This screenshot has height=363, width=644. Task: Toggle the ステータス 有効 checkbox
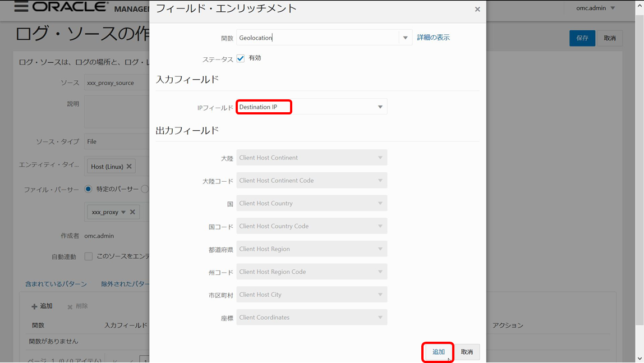coord(241,58)
